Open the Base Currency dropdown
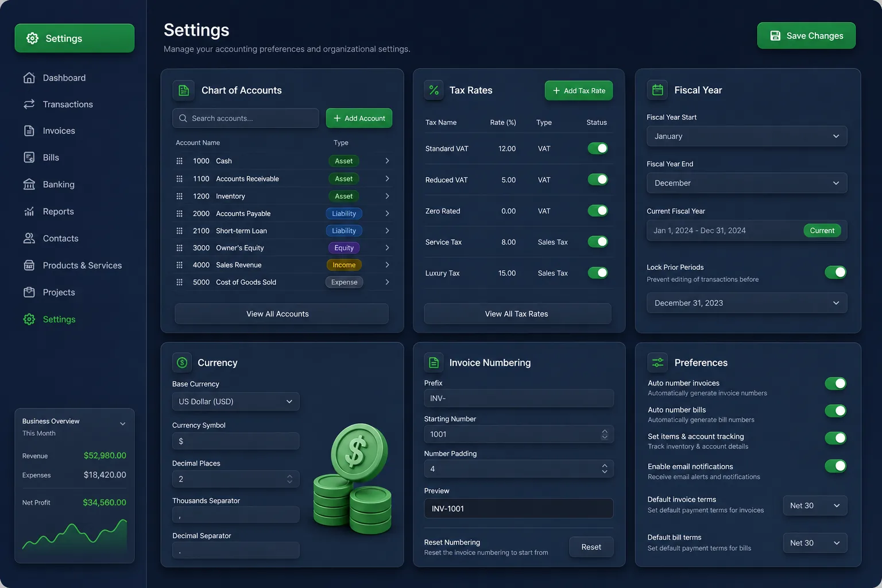 235,401
